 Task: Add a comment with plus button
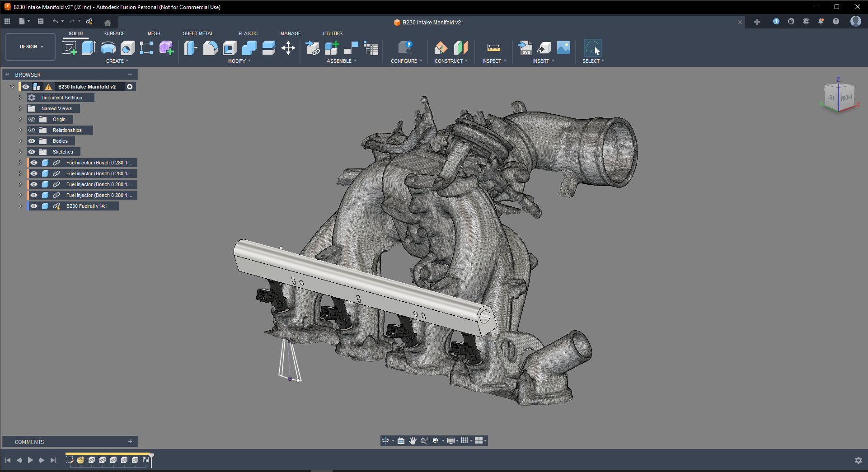pos(130,441)
